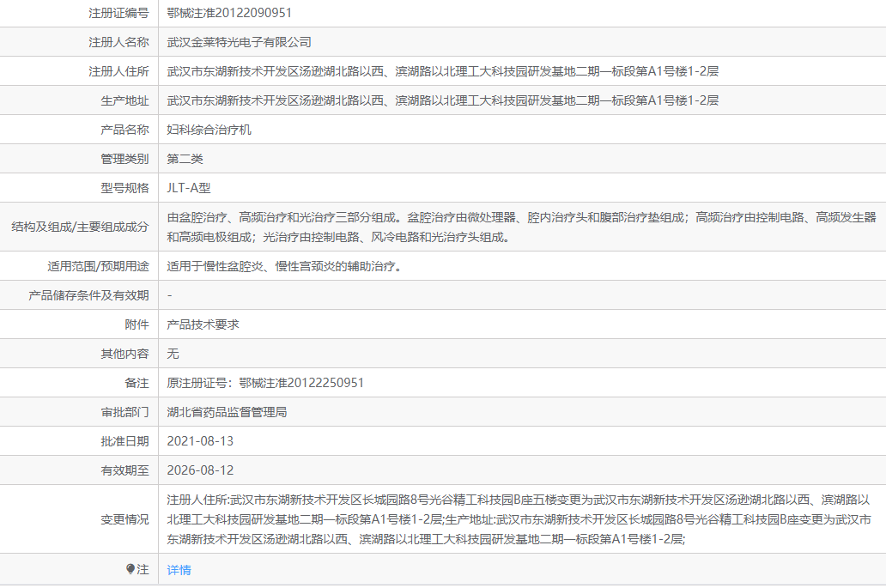Image resolution: width=886 pixels, height=588 pixels.
Task: Click the approving department 湖北省药品监督管理局
Action: (228, 412)
